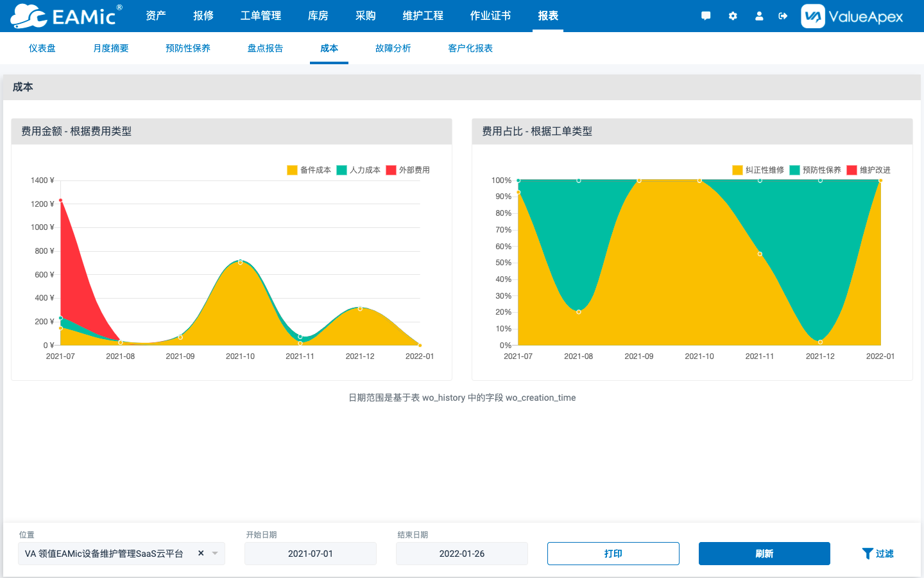The width and height of the screenshot is (924, 578).
Task: Open the 工单管理 menu
Action: pyautogui.click(x=261, y=16)
